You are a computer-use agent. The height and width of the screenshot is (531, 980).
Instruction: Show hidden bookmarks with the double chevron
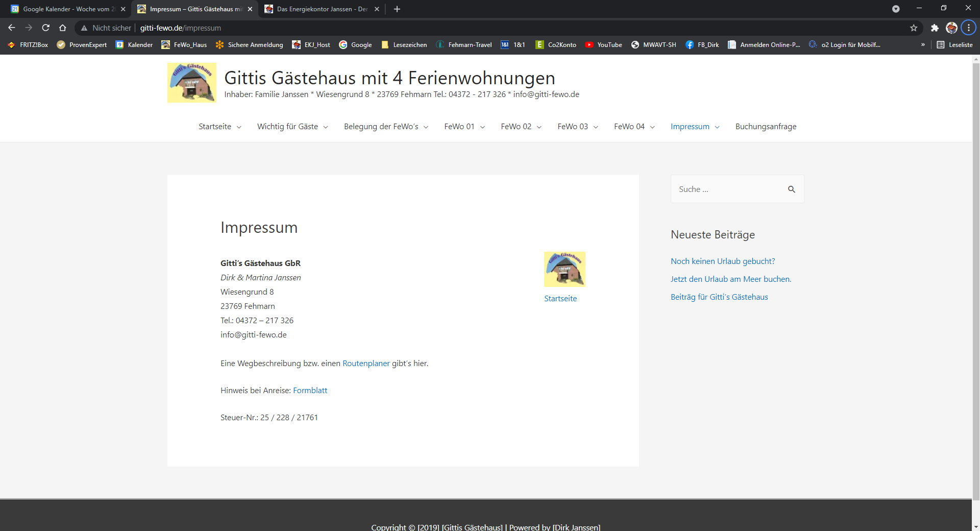[923, 45]
